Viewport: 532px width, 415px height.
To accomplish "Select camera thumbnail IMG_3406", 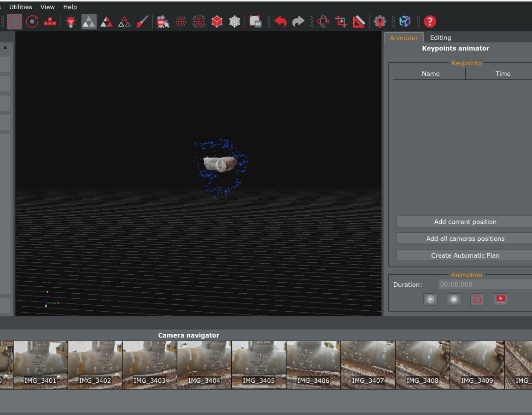I will 314,365.
